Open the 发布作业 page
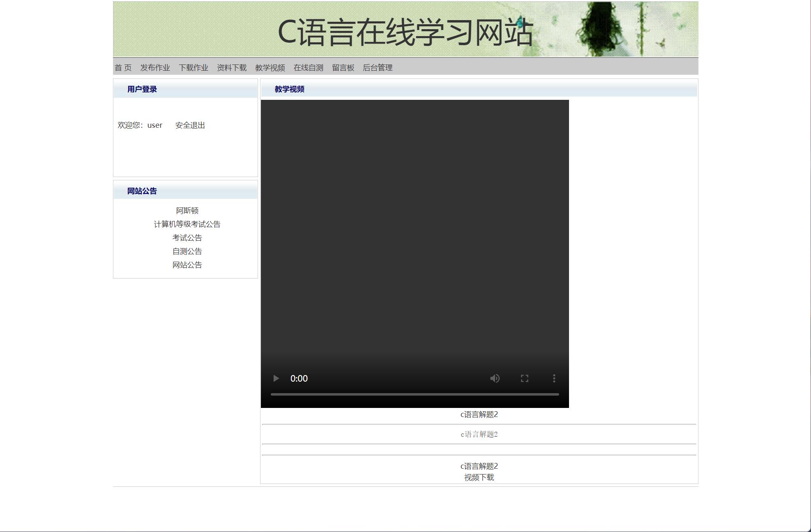 [155, 67]
